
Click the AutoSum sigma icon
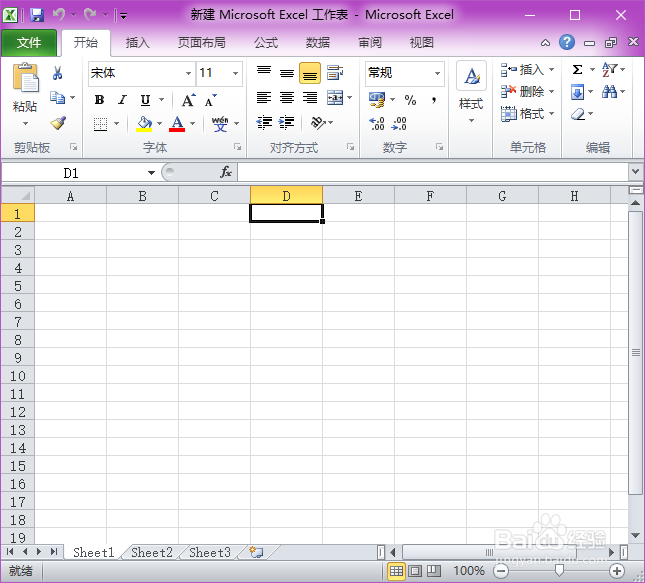578,70
